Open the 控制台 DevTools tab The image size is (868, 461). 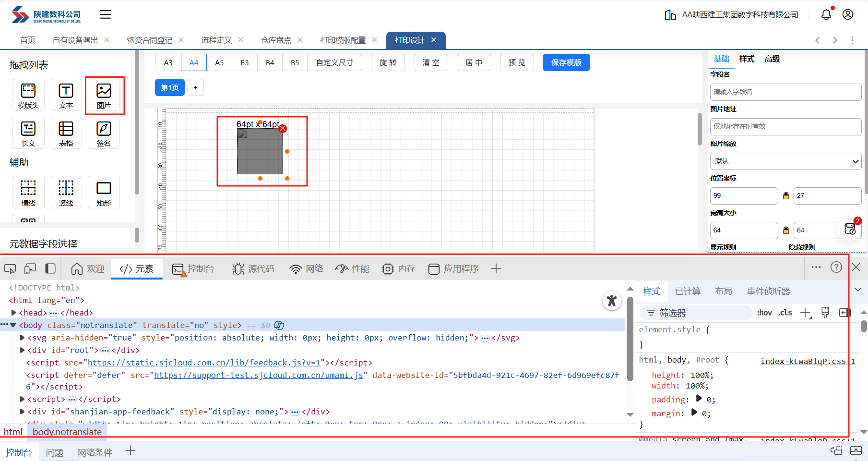pos(193,269)
